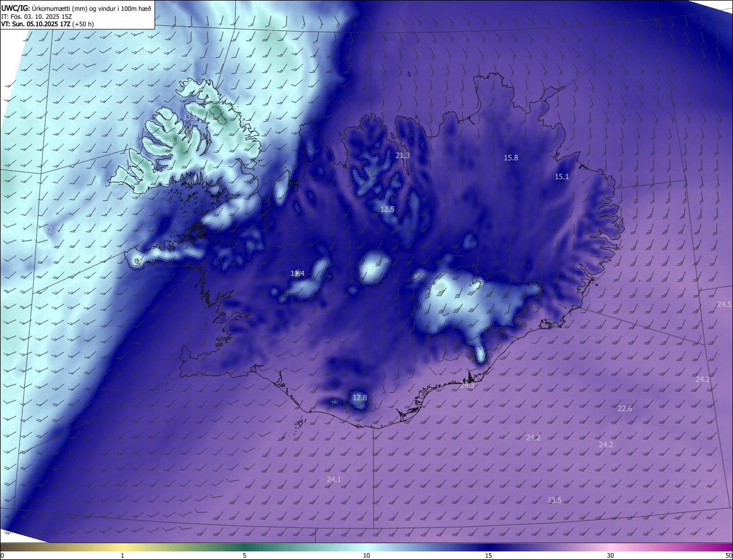Image resolution: width=733 pixels, height=560 pixels.
Task: Click the title 'Úrkomumætti (mm) og vindur í 100m hæð'
Action: point(92,9)
